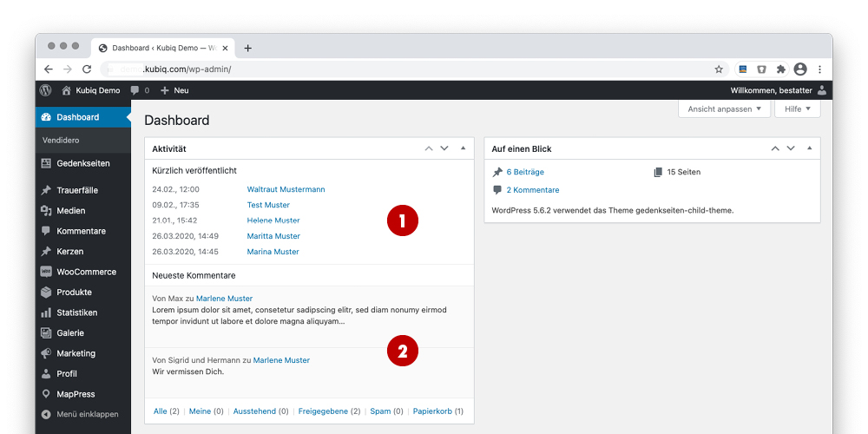Bookmark this page with the star icon

pyautogui.click(x=719, y=69)
